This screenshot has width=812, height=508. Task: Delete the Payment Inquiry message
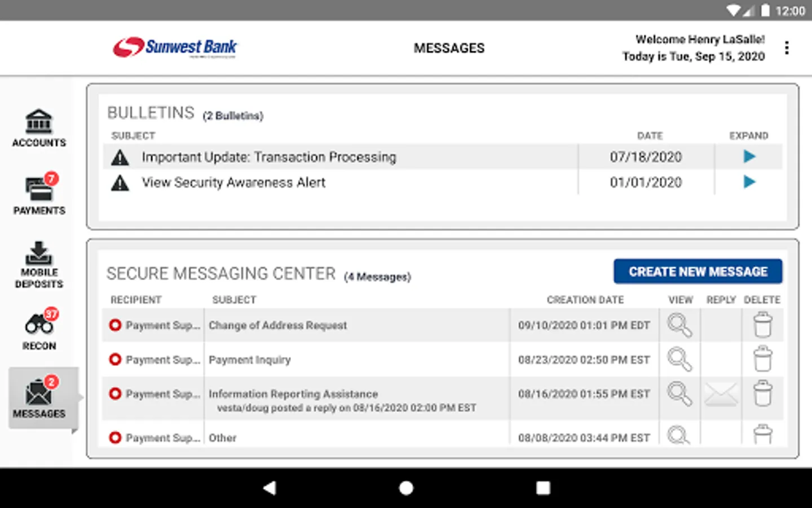click(x=762, y=360)
